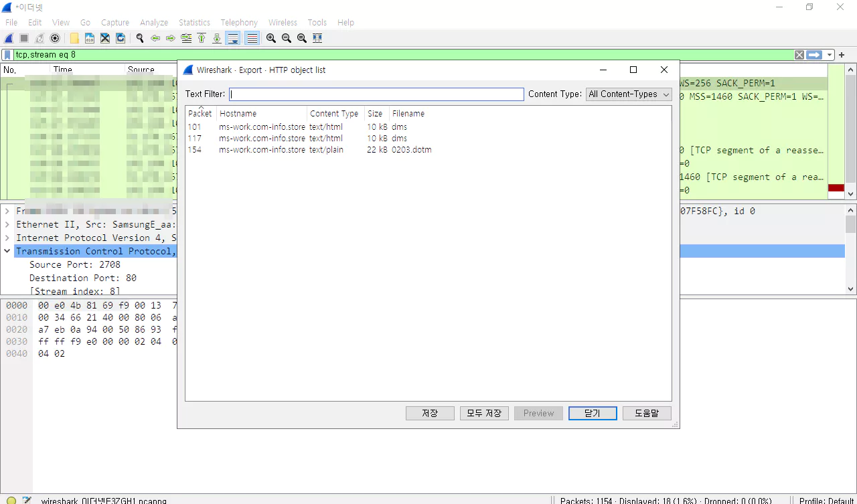This screenshot has width=857, height=504.
Task: Open the Statistics menu
Action: [195, 22]
